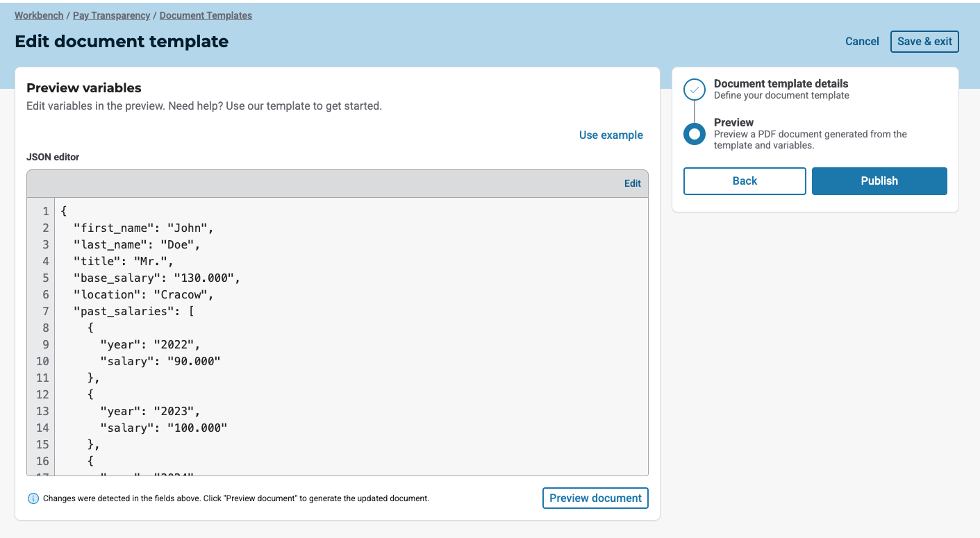This screenshot has height=538, width=980.
Task: Publish the document template
Action: (879, 180)
